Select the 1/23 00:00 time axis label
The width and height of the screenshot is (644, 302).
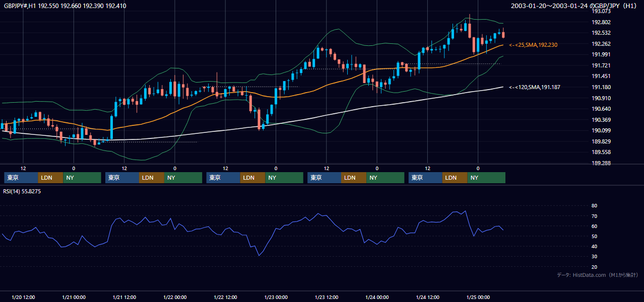tap(276, 297)
